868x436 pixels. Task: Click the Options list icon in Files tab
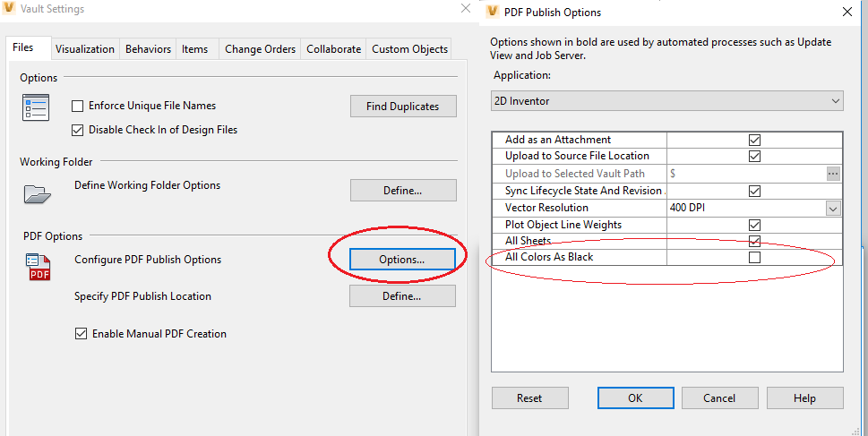(x=37, y=109)
